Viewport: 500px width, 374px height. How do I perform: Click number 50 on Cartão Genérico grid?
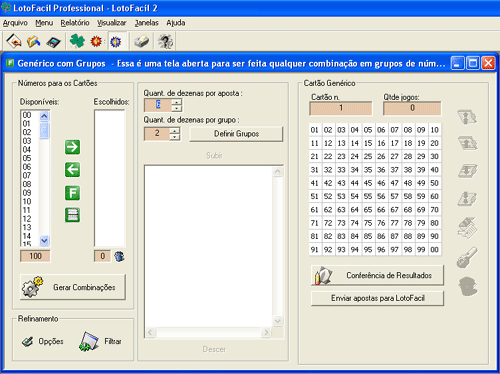tap(434, 183)
